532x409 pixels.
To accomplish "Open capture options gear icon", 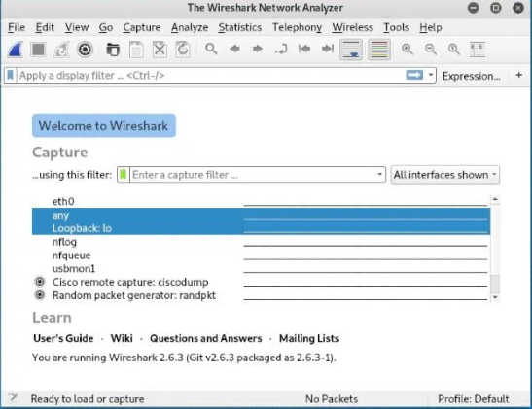I will point(85,50).
